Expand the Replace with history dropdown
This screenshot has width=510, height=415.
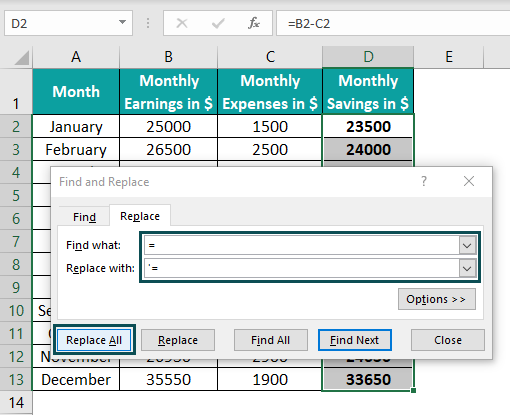(x=467, y=268)
